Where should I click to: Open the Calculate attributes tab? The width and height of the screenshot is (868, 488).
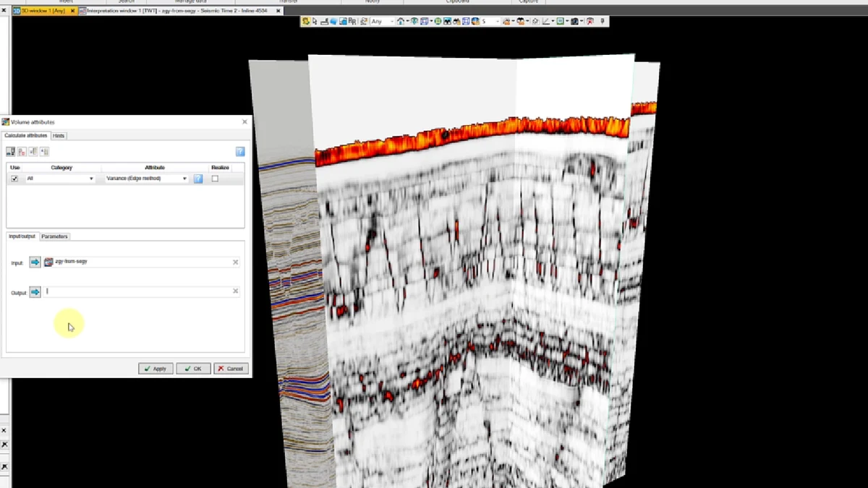[25, 136]
